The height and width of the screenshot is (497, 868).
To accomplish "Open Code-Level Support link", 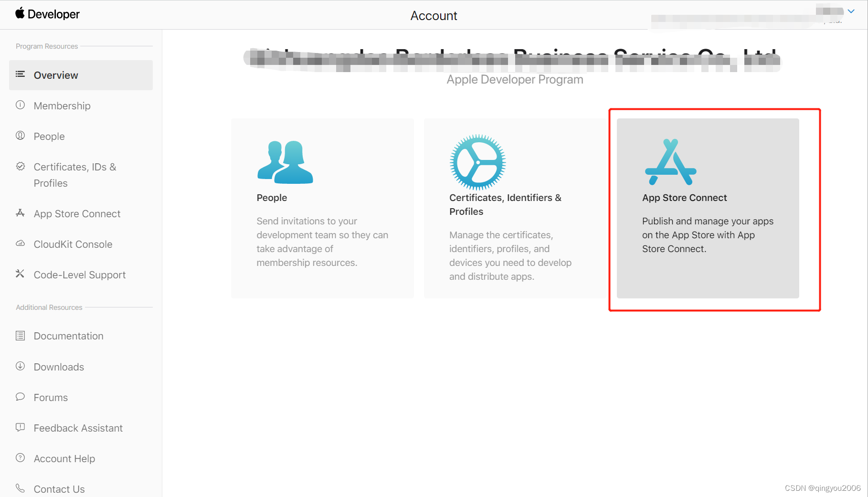I will (80, 275).
